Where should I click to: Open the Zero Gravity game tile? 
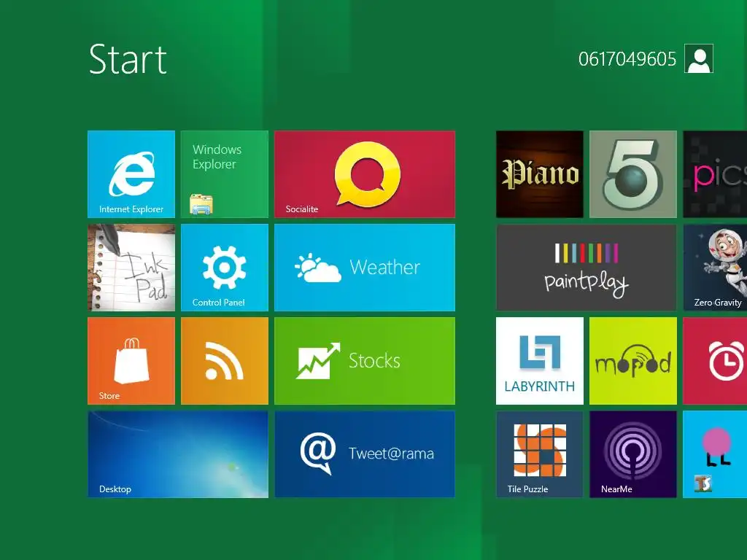coord(715,268)
